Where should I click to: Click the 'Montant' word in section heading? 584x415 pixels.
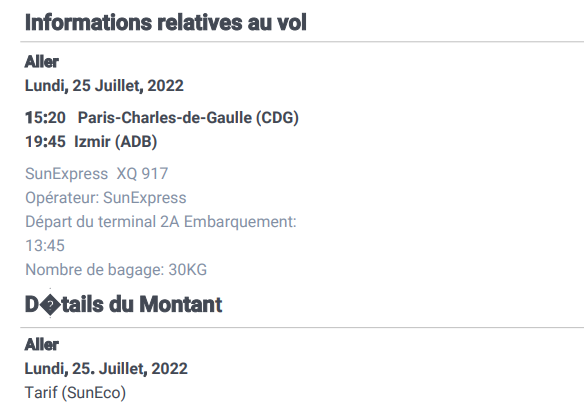(181, 304)
